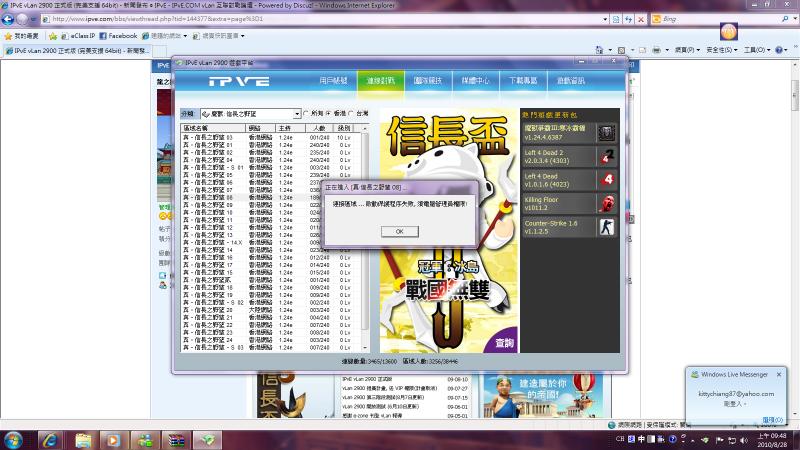Click the Killing Floor game icon
This screenshot has width=800, height=450.
[x=607, y=203]
